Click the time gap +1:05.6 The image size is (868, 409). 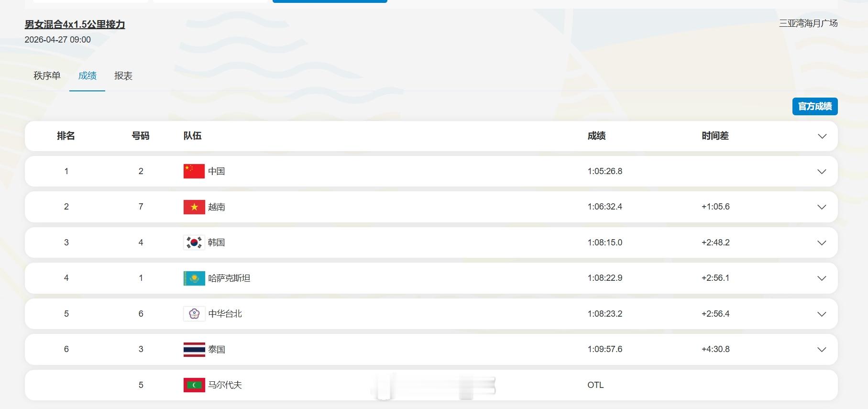[715, 207]
